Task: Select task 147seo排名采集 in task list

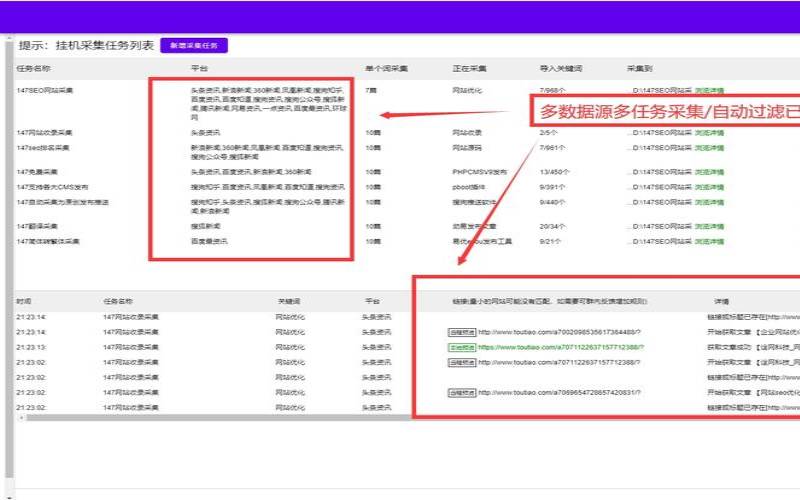Action: point(43,148)
